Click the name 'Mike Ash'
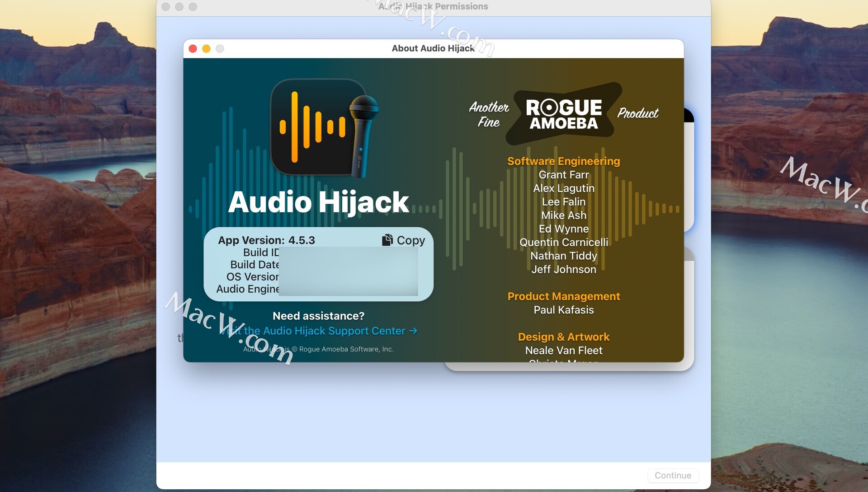868x492 pixels. tap(563, 216)
